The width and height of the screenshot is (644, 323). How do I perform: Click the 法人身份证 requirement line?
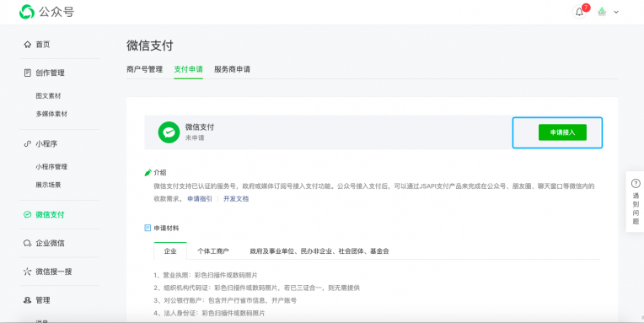coord(209,313)
